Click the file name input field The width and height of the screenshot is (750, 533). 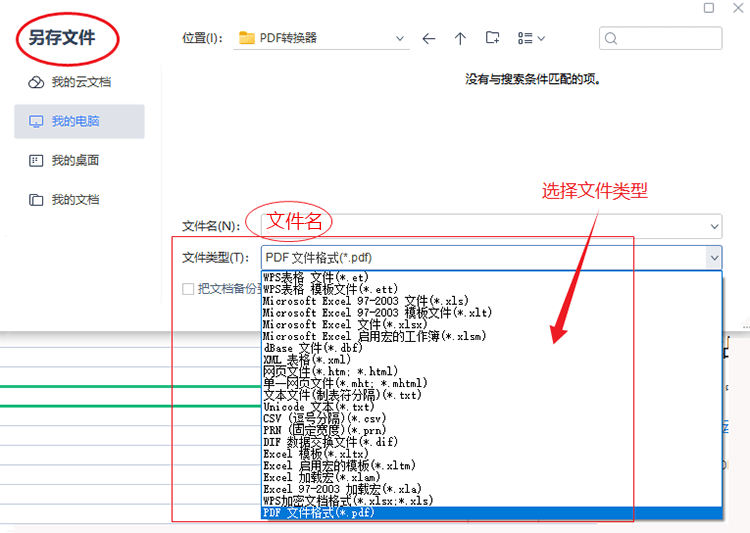tap(491, 226)
